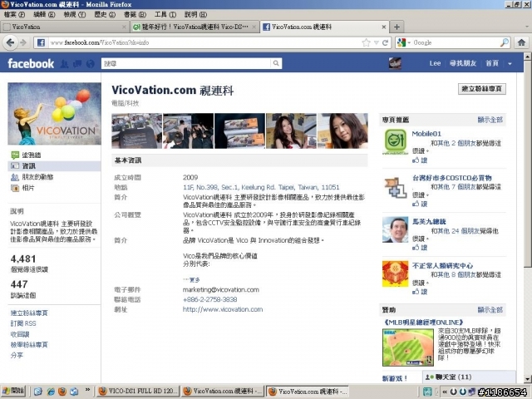
Task: Open the Firefox home page icon
Action: tap(521, 42)
